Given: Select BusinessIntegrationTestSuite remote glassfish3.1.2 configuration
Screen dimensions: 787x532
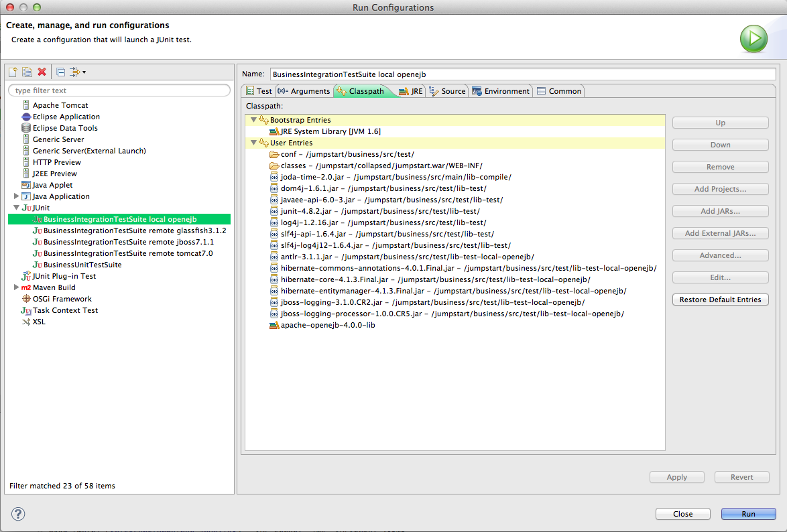Looking at the screenshot, I should (x=129, y=230).
